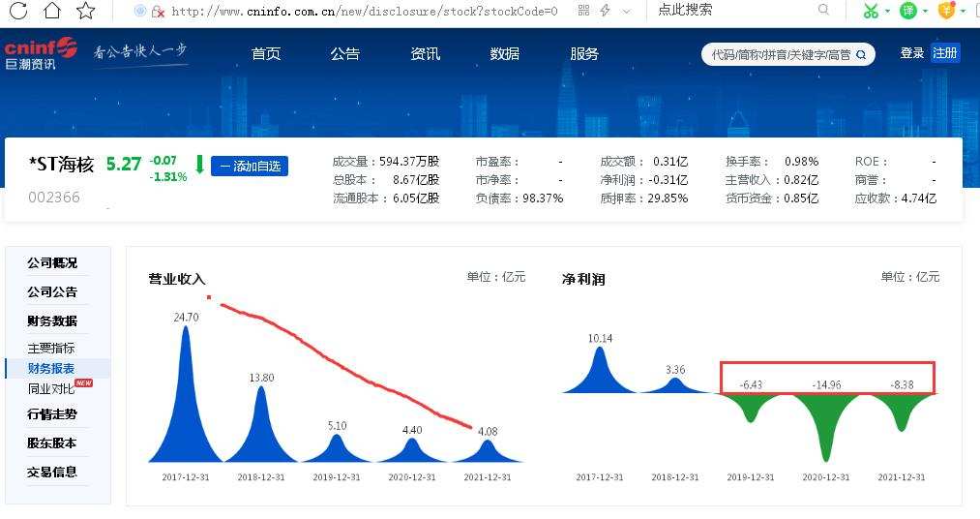Click the 负债率：98.37% value
Screen dimensions: 980x519
click(x=520, y=198)
